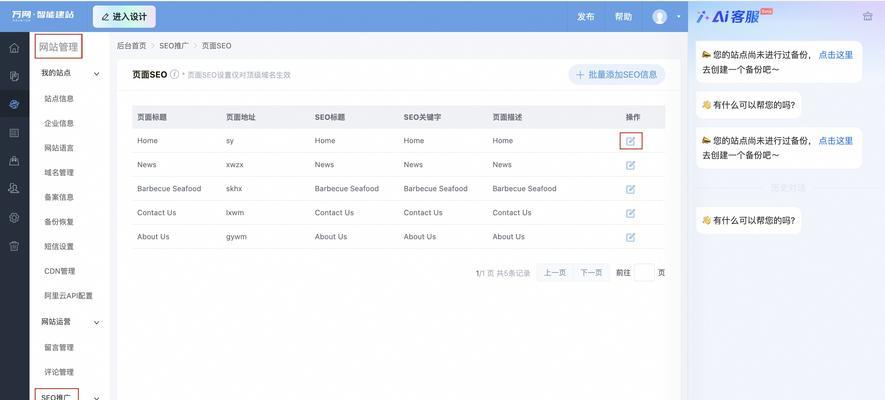
Task: Click 发布 in the top header
Action: tap(585, 17)
